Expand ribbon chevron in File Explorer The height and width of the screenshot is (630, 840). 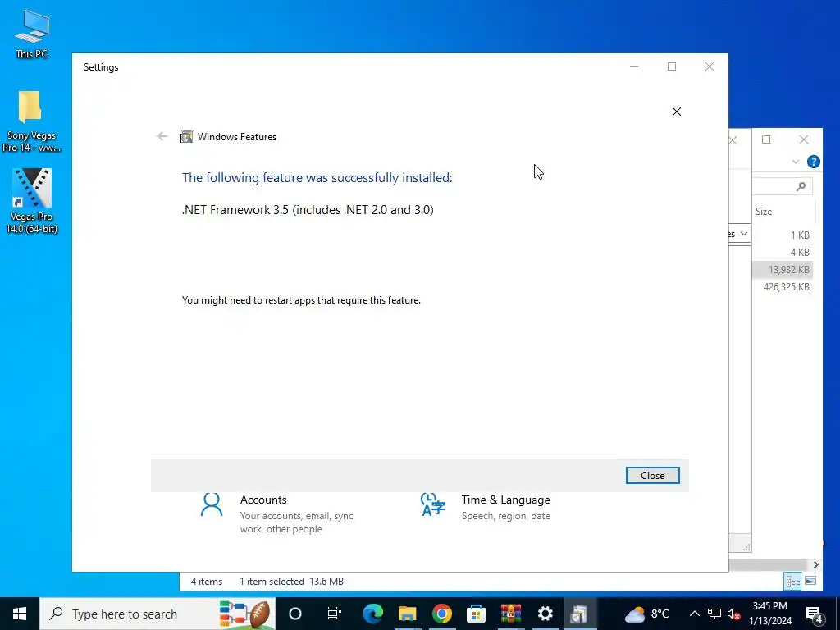click(796, 162)
